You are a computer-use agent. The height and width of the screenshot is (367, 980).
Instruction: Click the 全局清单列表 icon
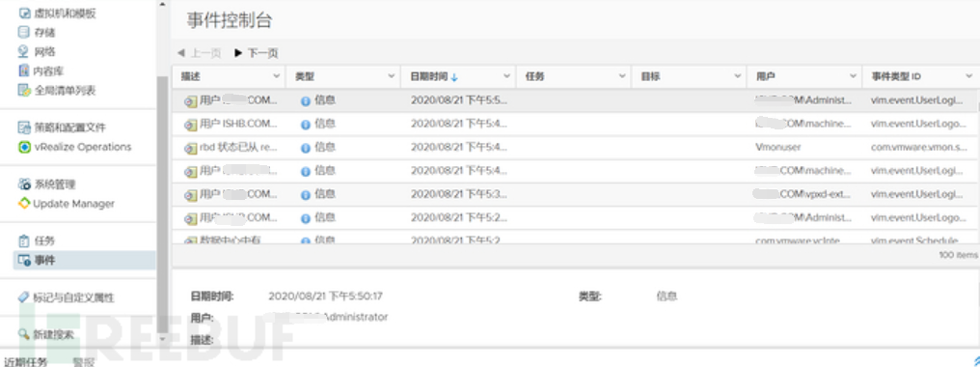pyautogui.click(x=24, y=90)
